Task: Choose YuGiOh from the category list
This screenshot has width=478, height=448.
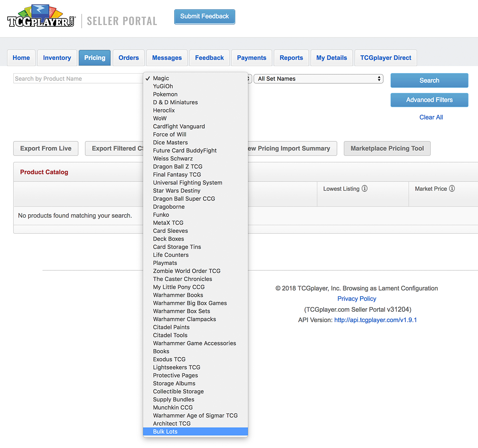Action: tap(196, 86)
